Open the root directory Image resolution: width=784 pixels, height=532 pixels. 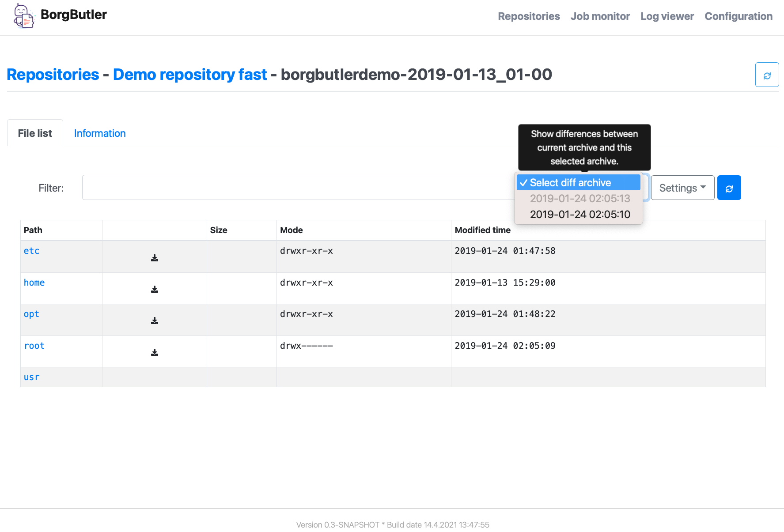click(34, 346)
